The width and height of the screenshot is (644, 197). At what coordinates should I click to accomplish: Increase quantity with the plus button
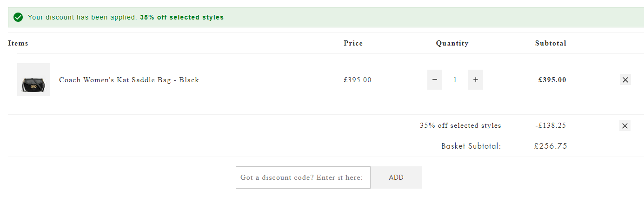476,79
